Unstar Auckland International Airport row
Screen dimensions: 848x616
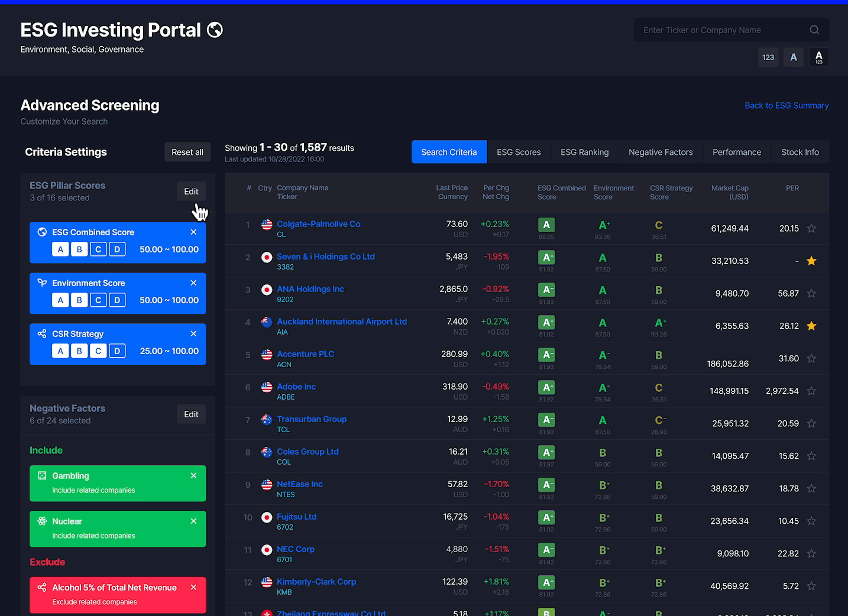811,326
